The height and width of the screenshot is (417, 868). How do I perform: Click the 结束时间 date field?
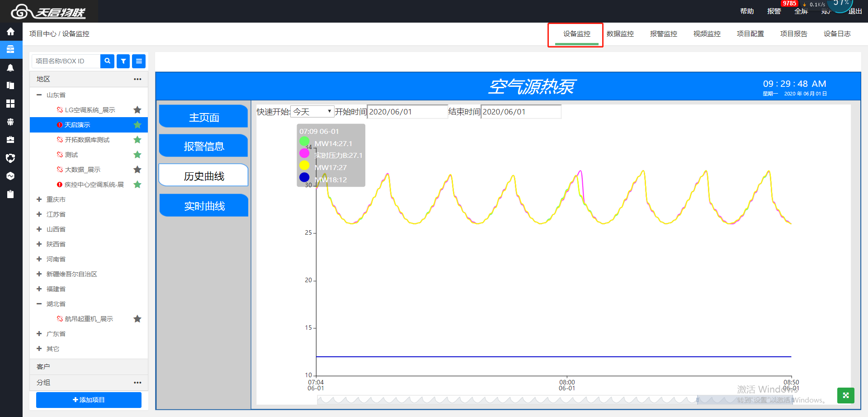[521, 112]
